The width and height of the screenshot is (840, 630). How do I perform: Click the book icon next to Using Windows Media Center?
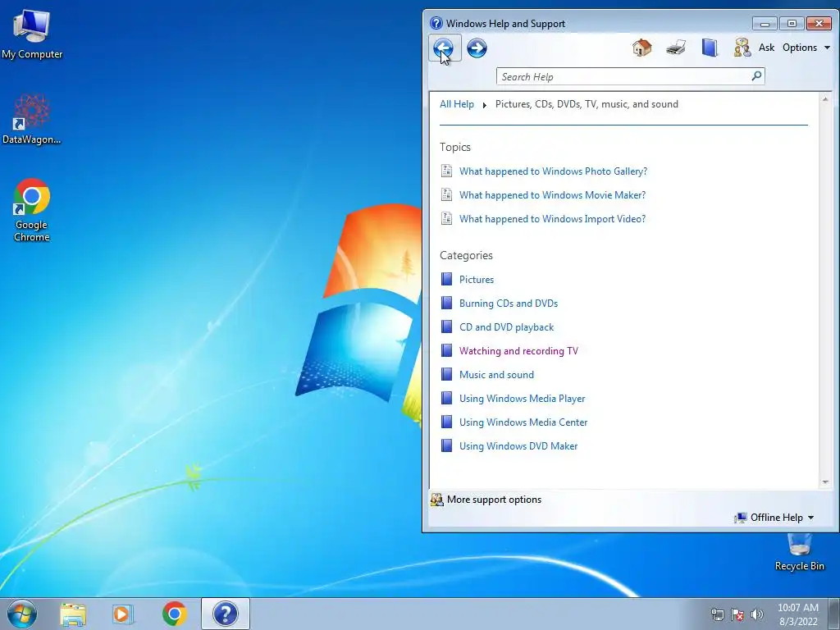(446, 422)
